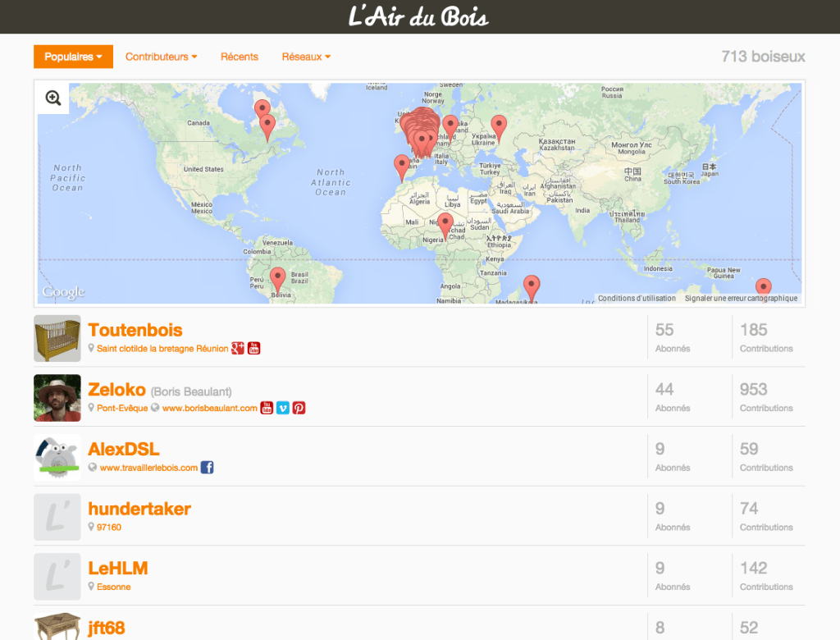840x640 pixels.
Task: Open the Populaires dropdown
Action: [73, 57]
